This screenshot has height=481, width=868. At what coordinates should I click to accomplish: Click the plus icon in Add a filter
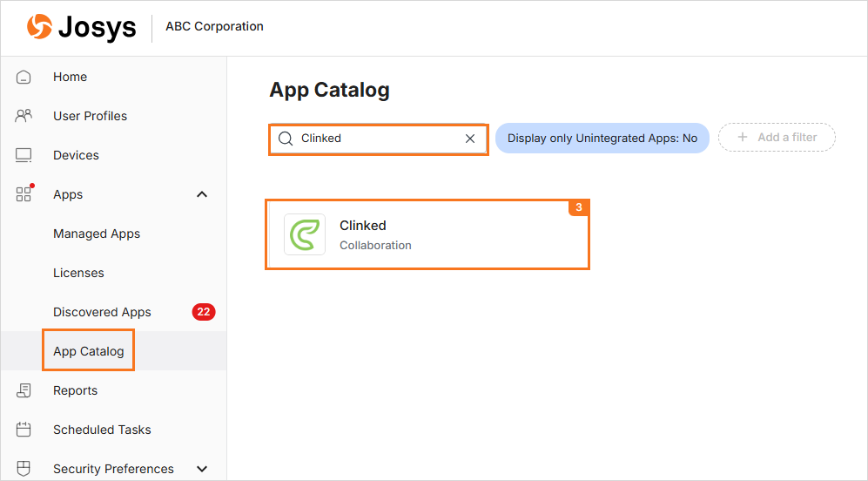pyautogui.click(x=743, y=137)
